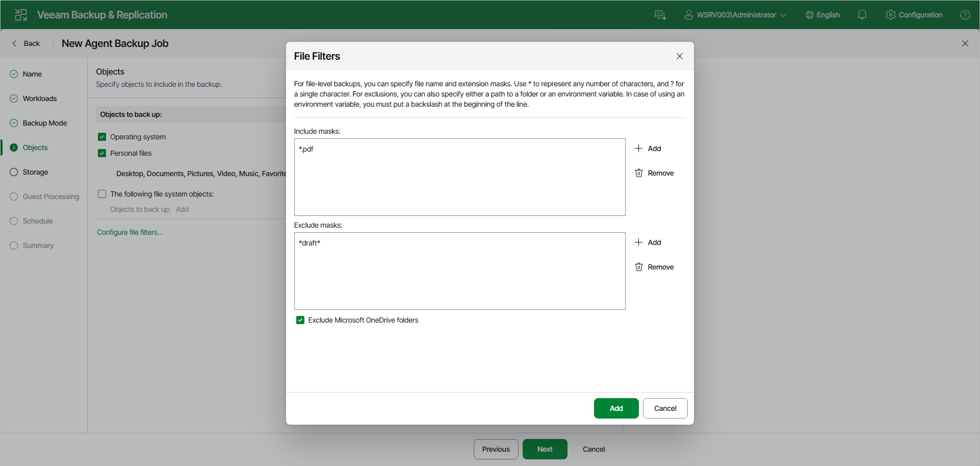980x466 pixels.
Task: Click the Veeam app grid logo icon
Action: pyautogui.click(x=21, y=15)
